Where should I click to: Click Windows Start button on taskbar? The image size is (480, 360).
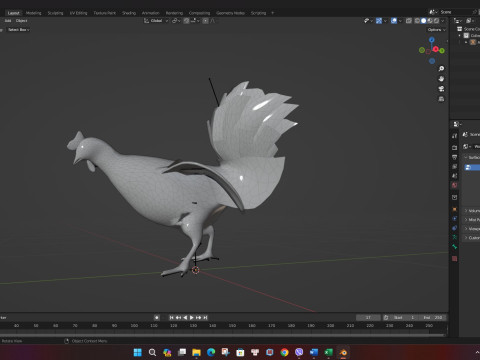(x=137, y=352)
